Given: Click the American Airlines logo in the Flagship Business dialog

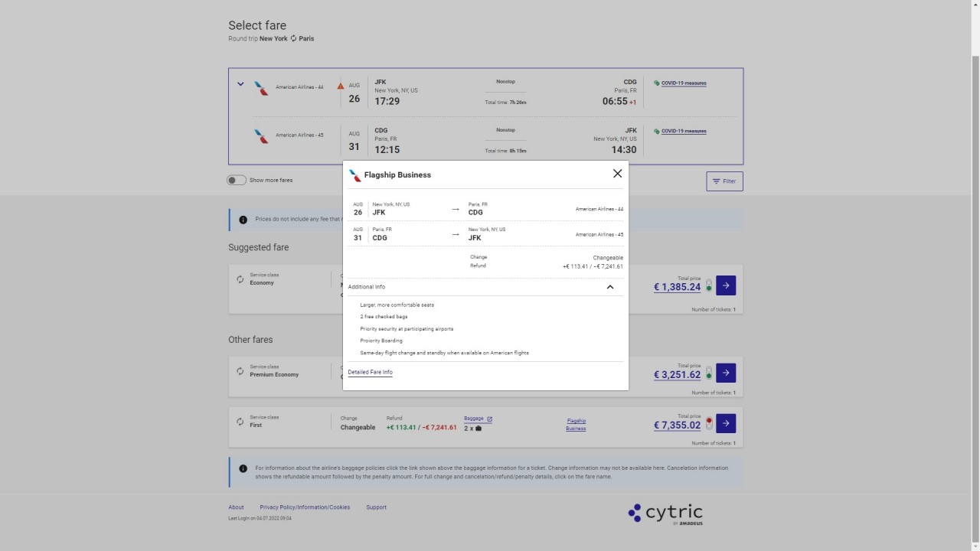Looking at the screenshot, I should coord(354,174).
